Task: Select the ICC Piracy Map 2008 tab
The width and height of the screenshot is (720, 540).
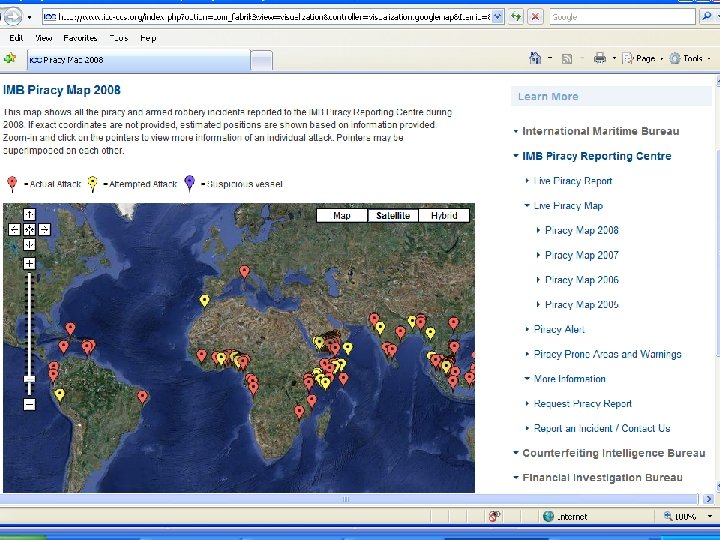Action: 139,60
